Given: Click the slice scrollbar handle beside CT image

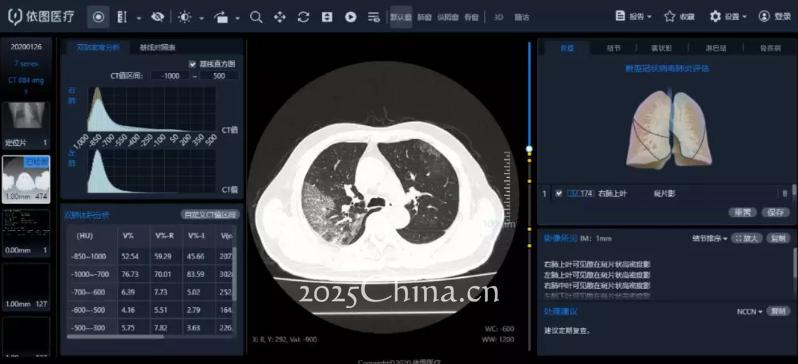Looking at the screenshot, I should 529,149.
